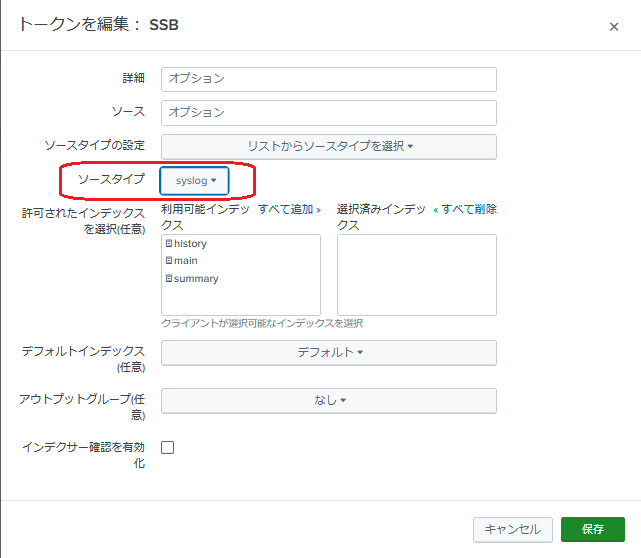The width and height of the screenshot is (641, 558).
Task: Click the double arrow before すべて削除
Action: pyautogui.click(x=436, y=211)
